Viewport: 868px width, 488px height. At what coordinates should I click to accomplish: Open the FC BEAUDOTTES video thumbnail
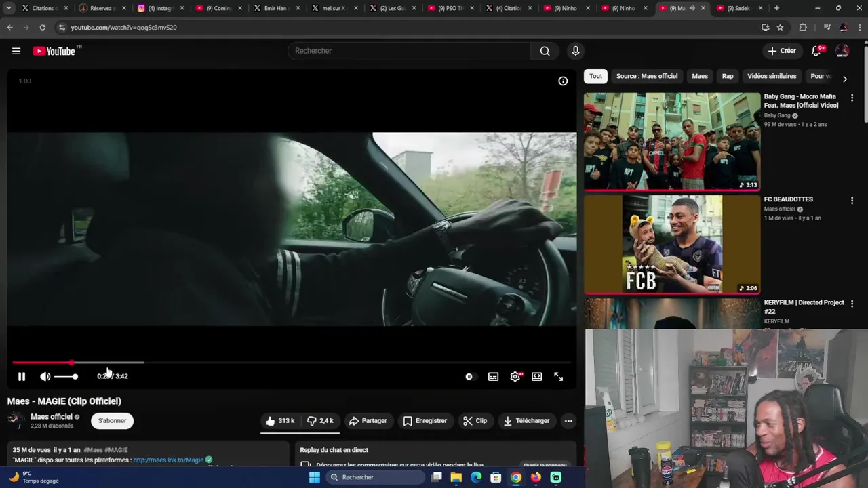coord(672,245)
